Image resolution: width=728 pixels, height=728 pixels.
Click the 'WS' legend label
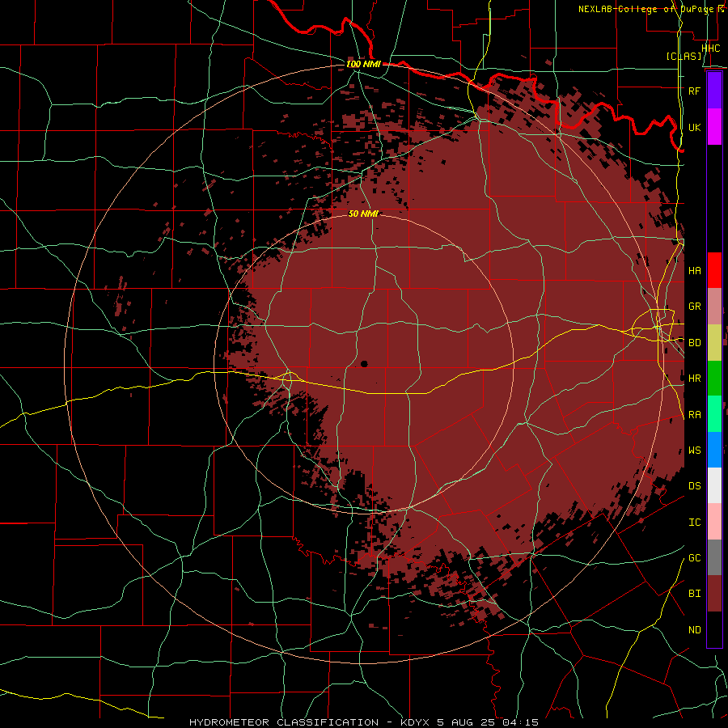pos(694,451)
